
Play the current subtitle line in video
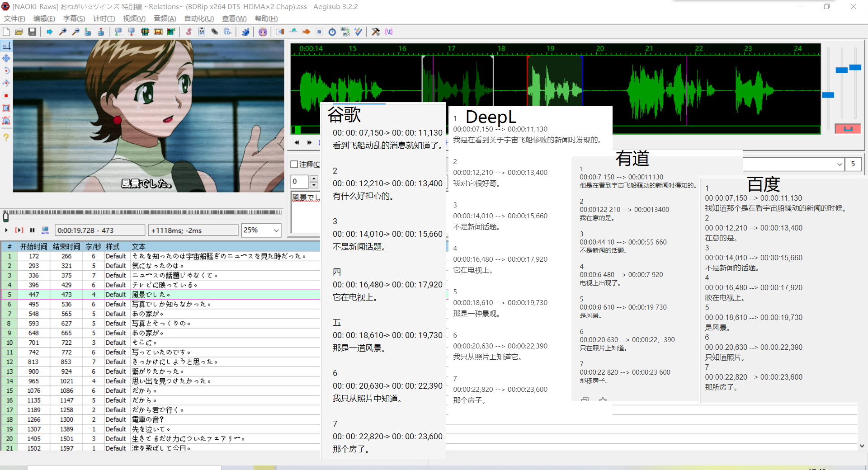tap(19, 230)
